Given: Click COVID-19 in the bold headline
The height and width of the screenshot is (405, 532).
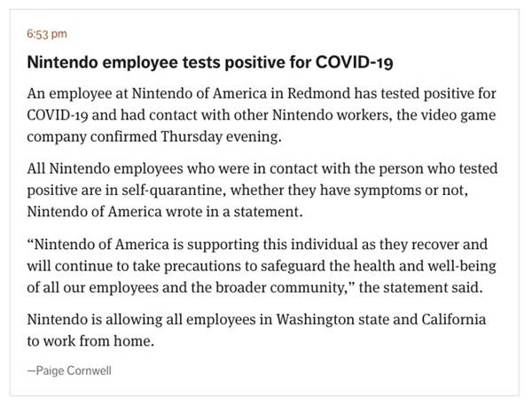Looking at the screenshot, I should click(354, 62).
